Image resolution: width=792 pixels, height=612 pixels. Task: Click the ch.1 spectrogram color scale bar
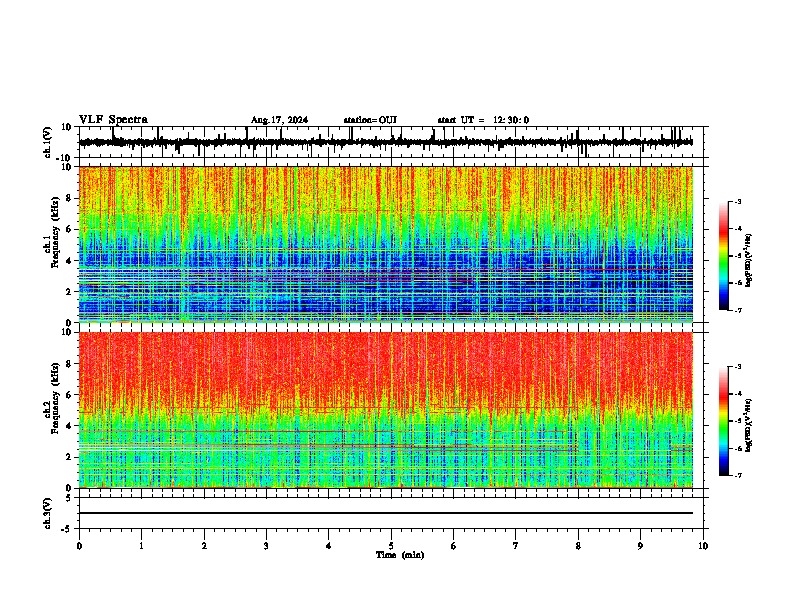[724, 256]
